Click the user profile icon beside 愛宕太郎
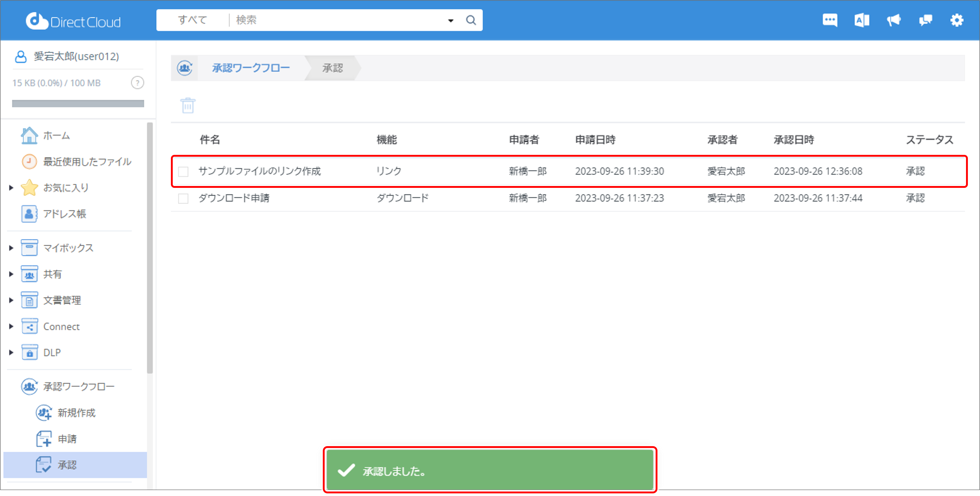Screen dimensions: 980x496 pos(21,56)
